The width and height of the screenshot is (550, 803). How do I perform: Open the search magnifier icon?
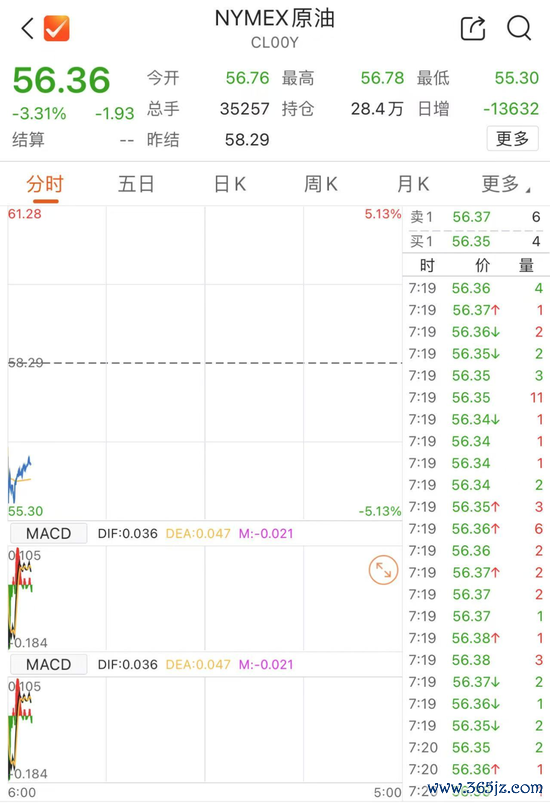[519, 28]
